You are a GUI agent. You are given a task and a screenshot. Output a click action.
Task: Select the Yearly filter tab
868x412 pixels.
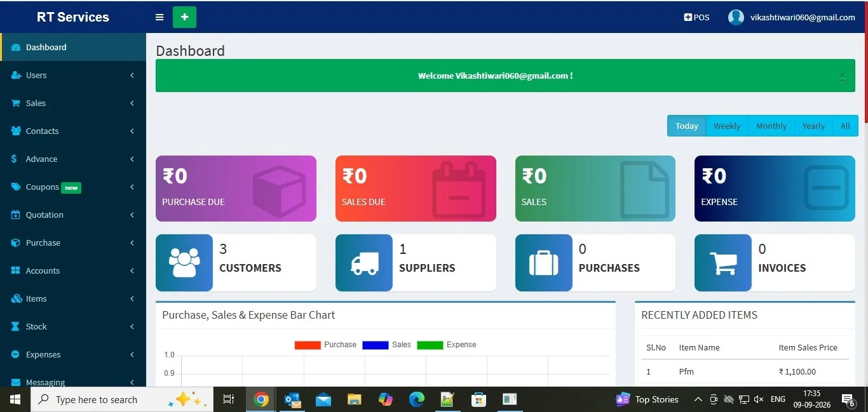tap(813, 126)
